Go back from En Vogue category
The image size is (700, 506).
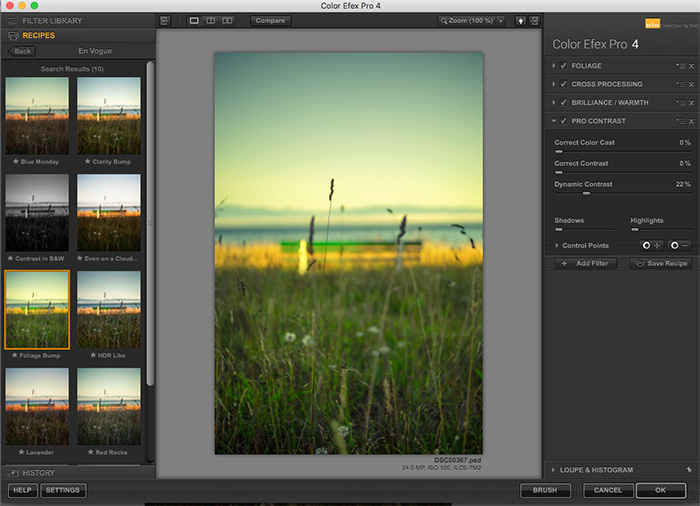tap(22, 51)
